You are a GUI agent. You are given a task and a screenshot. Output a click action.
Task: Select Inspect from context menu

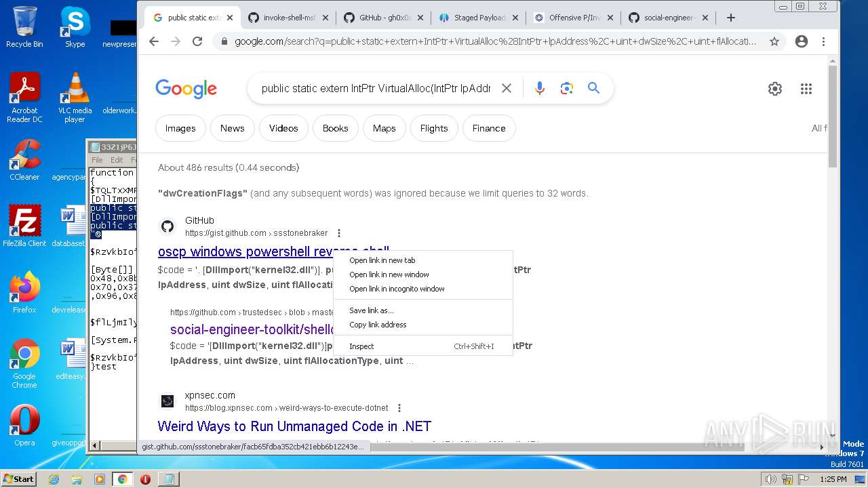(x=423, y=346)
